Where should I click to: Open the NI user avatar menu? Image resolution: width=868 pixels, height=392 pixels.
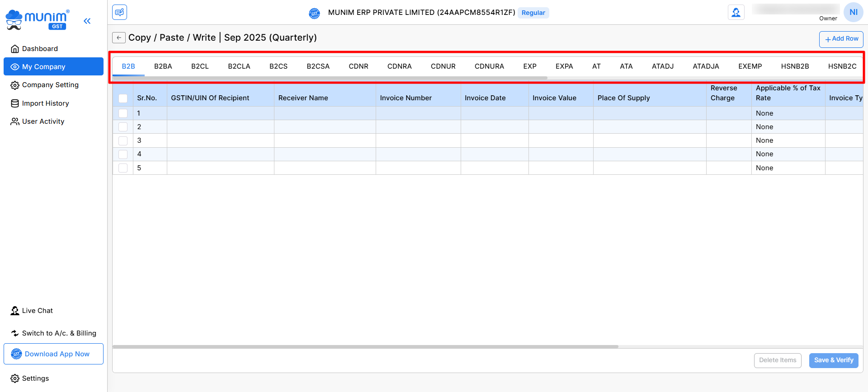click(x=853, y=12)
